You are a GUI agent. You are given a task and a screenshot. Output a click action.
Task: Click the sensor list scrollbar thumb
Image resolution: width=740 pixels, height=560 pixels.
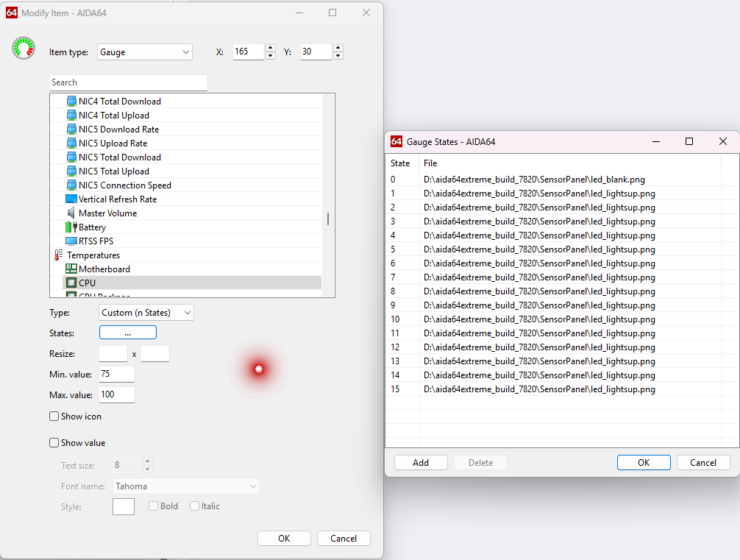pos(328,219)
